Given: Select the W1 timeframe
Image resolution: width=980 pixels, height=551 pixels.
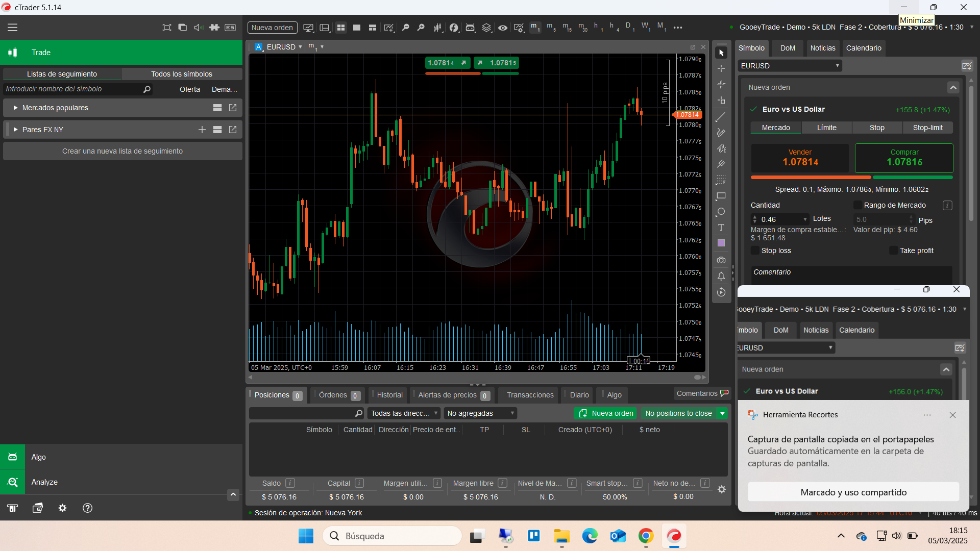Looking at the screenshot, I should tap(646, 27).
